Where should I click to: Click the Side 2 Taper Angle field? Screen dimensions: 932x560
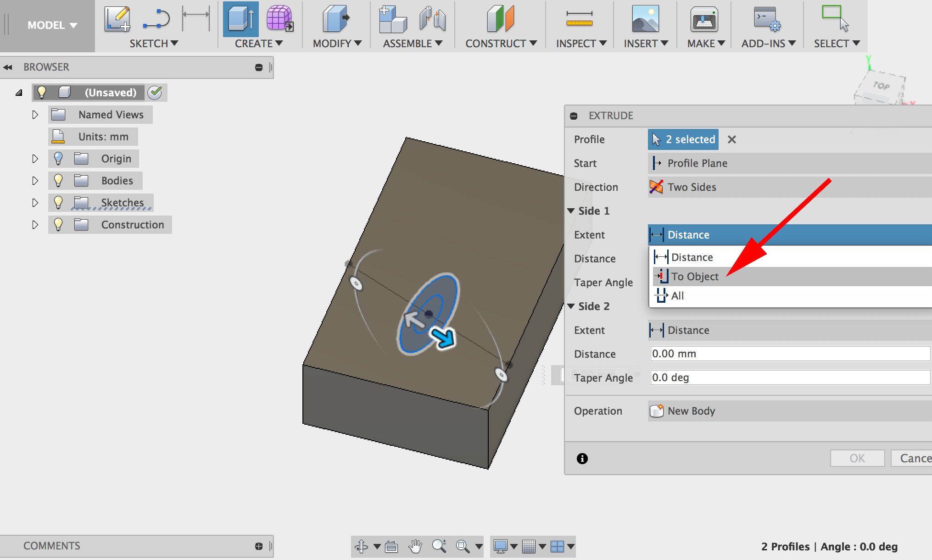tap(790, 377)
